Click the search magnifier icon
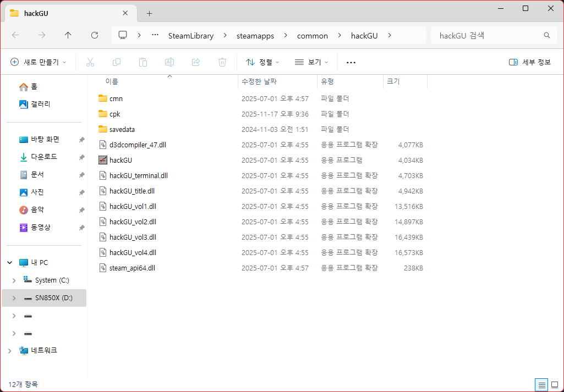 (547, 35)
